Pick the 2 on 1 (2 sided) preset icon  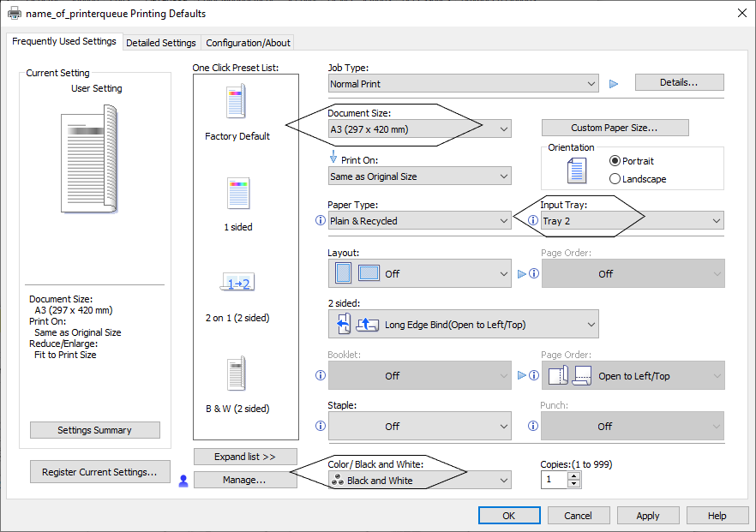pos(237,284)
